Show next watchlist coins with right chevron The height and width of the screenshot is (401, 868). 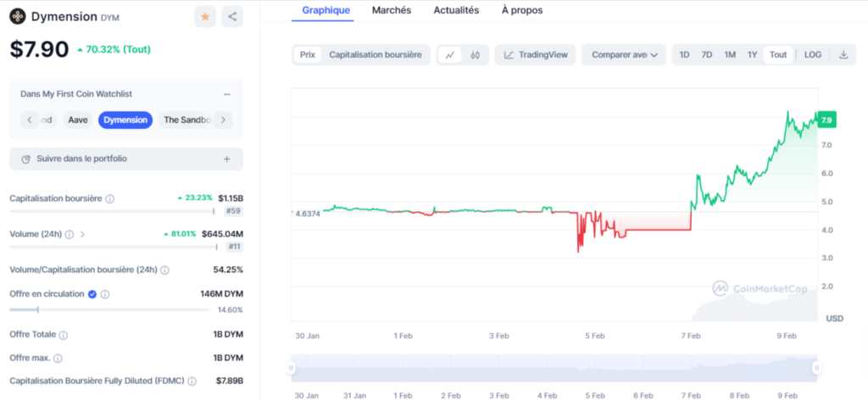pos(223,120)
